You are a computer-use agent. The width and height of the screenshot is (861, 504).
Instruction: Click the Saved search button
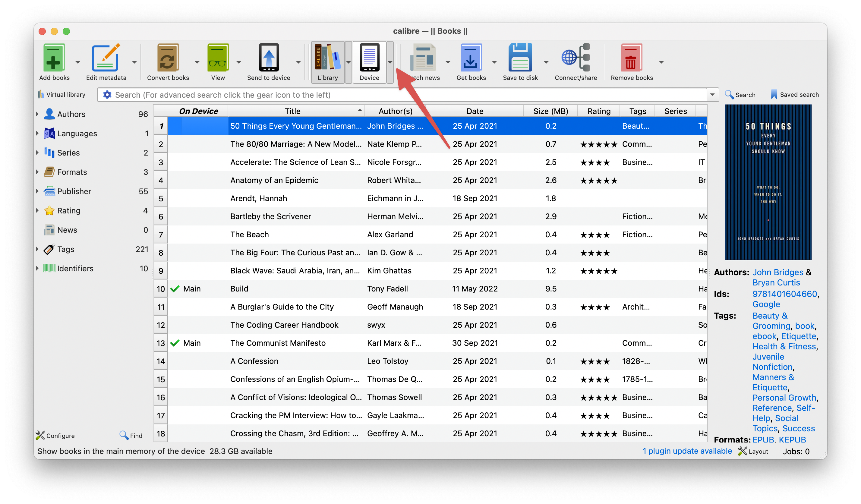(x=795, y=95)
